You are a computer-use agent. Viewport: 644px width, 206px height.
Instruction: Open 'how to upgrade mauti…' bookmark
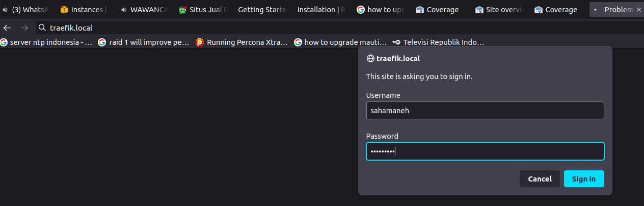340,42
